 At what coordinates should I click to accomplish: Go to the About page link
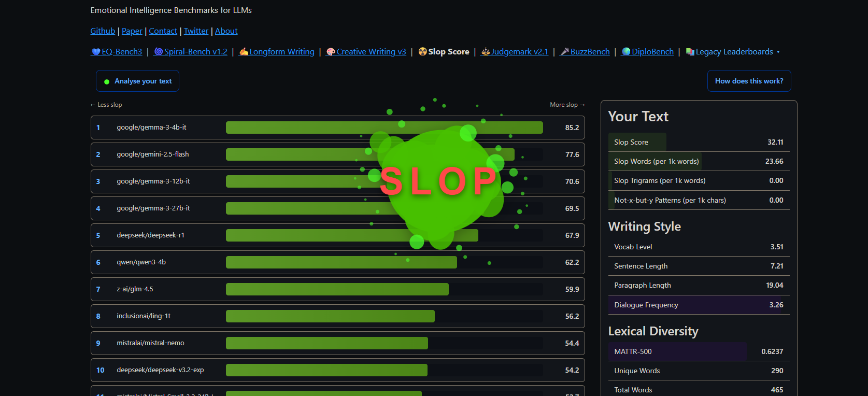pyautogui.click(x=226, y=31)
